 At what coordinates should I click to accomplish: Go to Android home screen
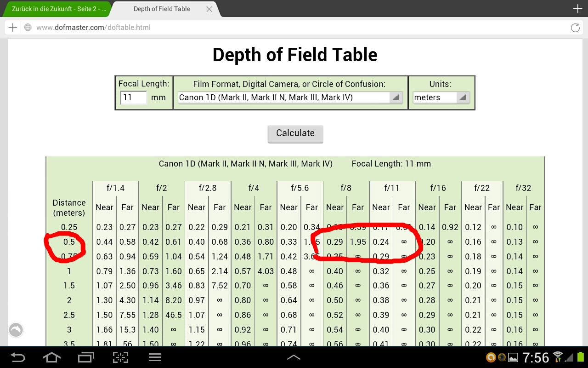point(51,357)
